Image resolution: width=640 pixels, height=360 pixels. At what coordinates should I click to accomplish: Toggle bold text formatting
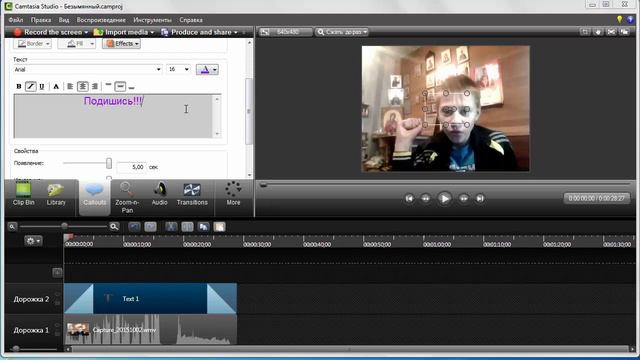point(19,87)
